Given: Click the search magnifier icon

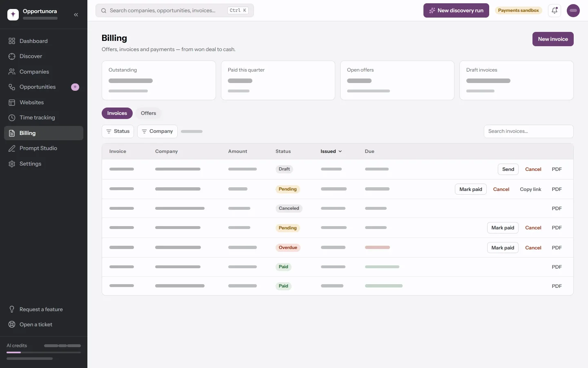Looking at the screenshot, I should click(x=104, y=11).
